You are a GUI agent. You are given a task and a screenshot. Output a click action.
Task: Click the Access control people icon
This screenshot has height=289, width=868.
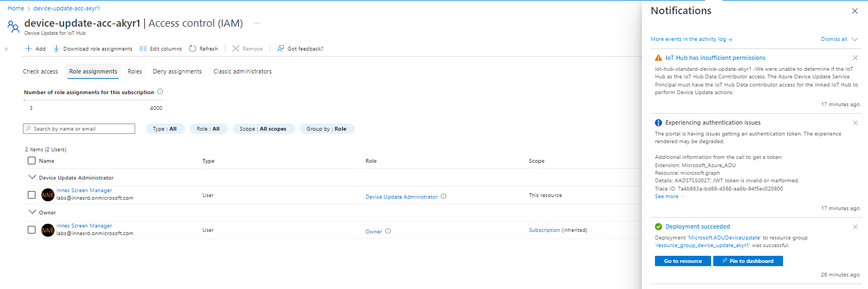(x=13, y=26)
